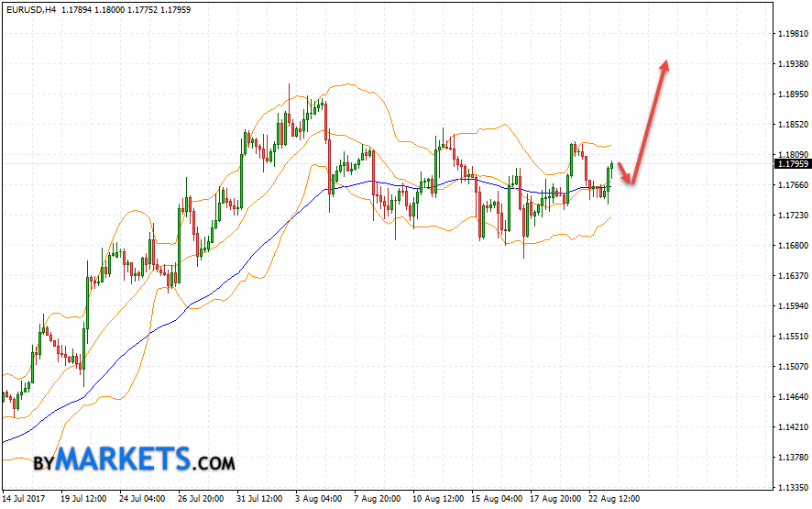Click the 1.18090 price level label

(789, 155)
